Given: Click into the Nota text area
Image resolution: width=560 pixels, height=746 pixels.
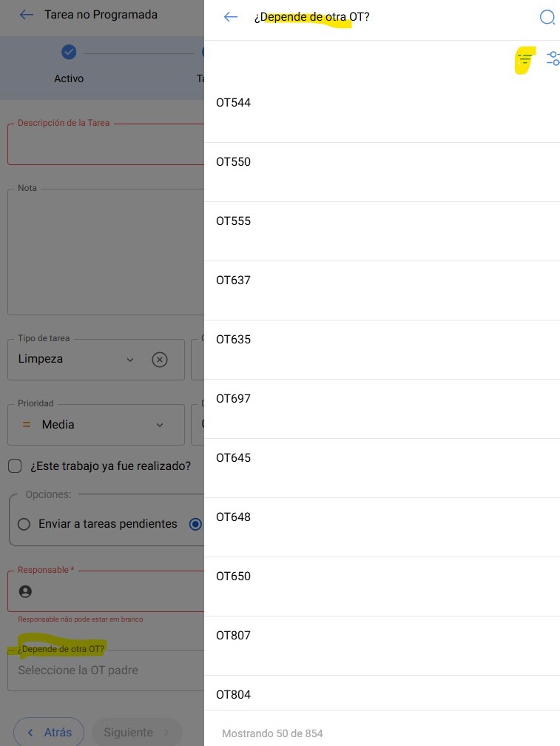Looking at the screenshot, I should [x=105, y=252].
